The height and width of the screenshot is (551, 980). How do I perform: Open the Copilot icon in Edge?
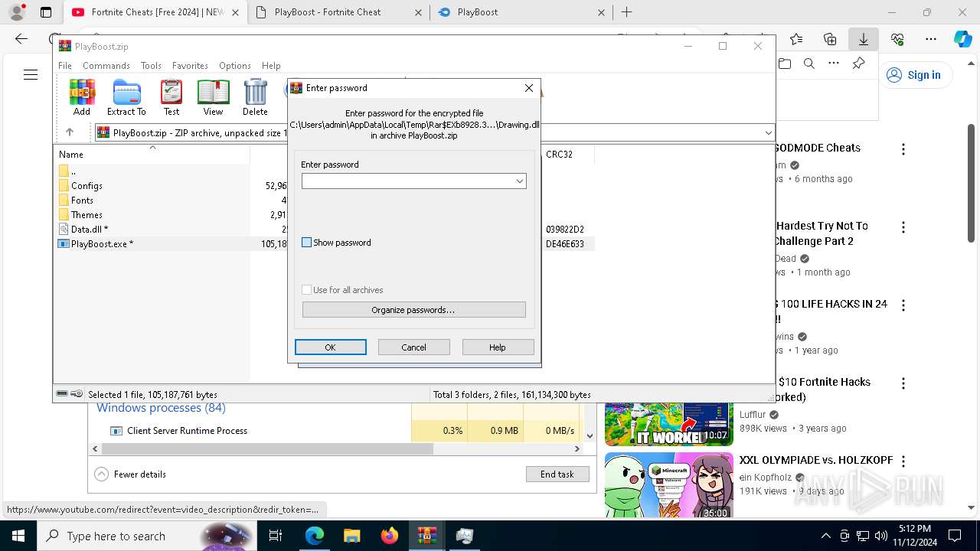(962, 39)
